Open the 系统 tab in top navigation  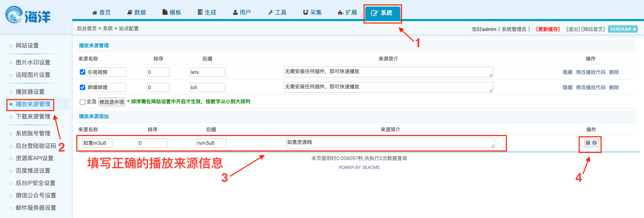pos(382,13)
